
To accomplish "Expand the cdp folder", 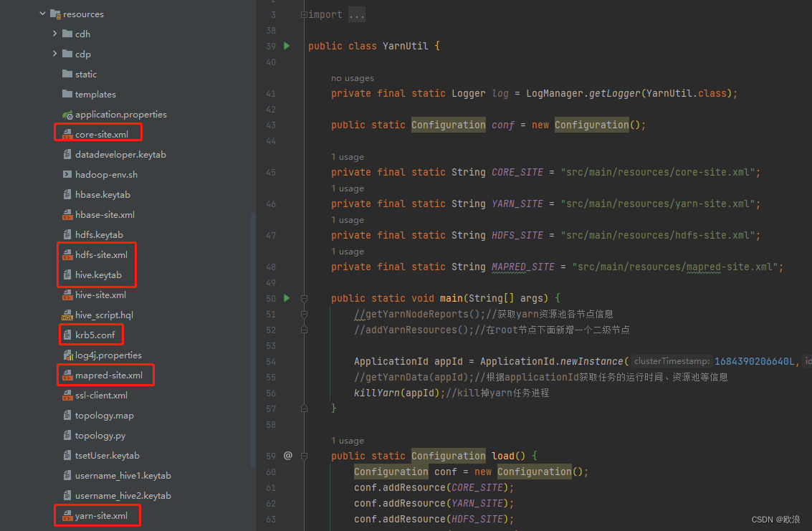I will tap(54, 54).
